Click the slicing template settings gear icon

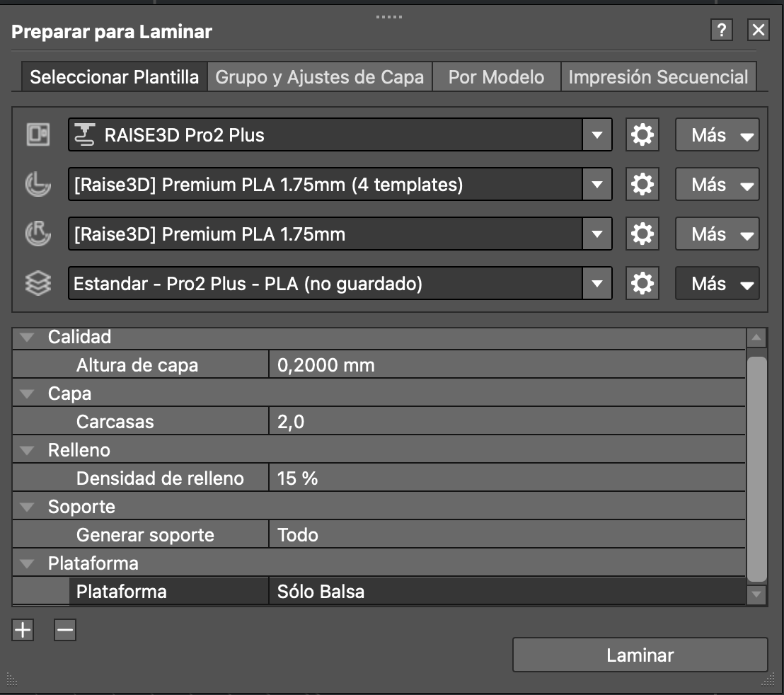[x=642, y=284]
